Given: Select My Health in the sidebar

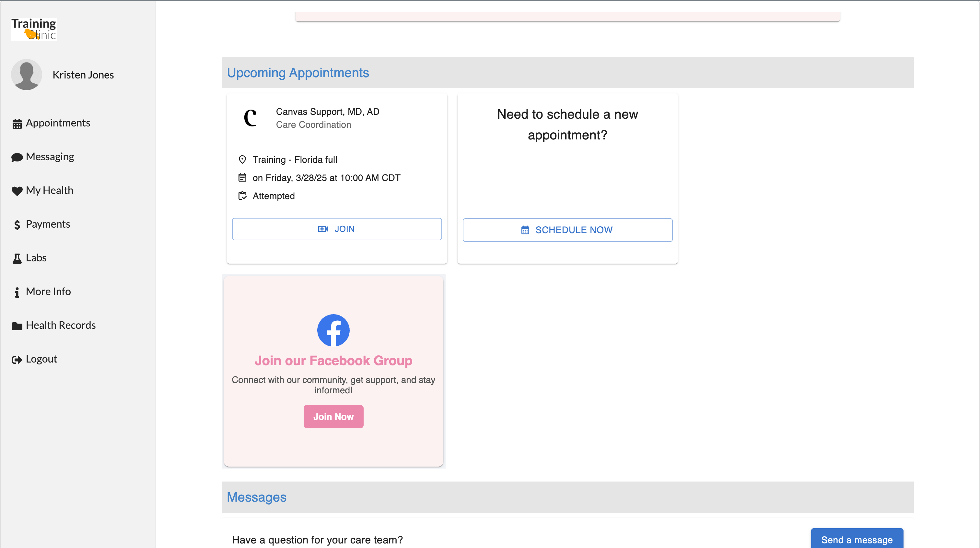Looking at the screenshot, I should coord(50,190).
